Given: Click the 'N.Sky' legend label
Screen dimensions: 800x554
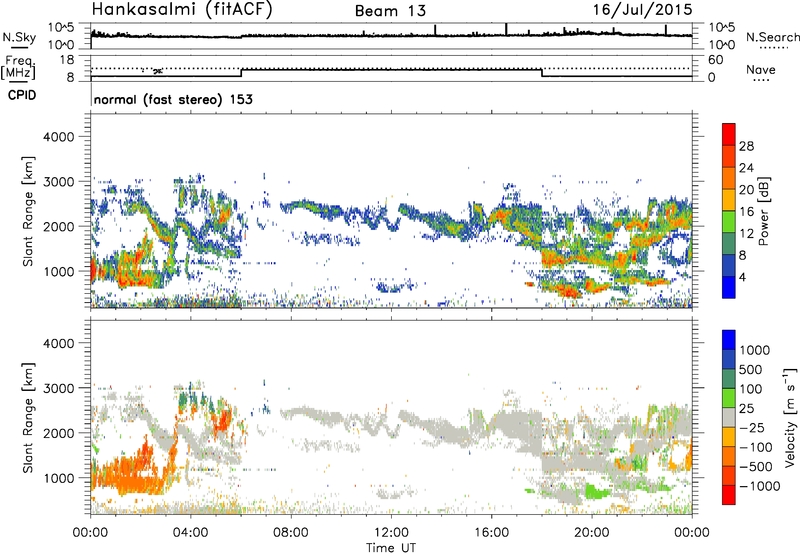Looking at the screenshot, I should tap(19, 37).
